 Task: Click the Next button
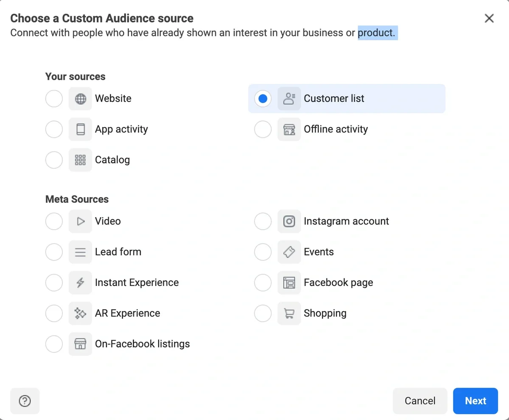[475, 401]
